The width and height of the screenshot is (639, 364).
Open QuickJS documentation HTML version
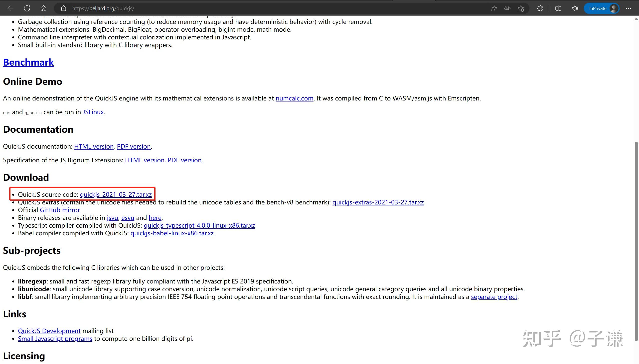[x=94, y=146]
